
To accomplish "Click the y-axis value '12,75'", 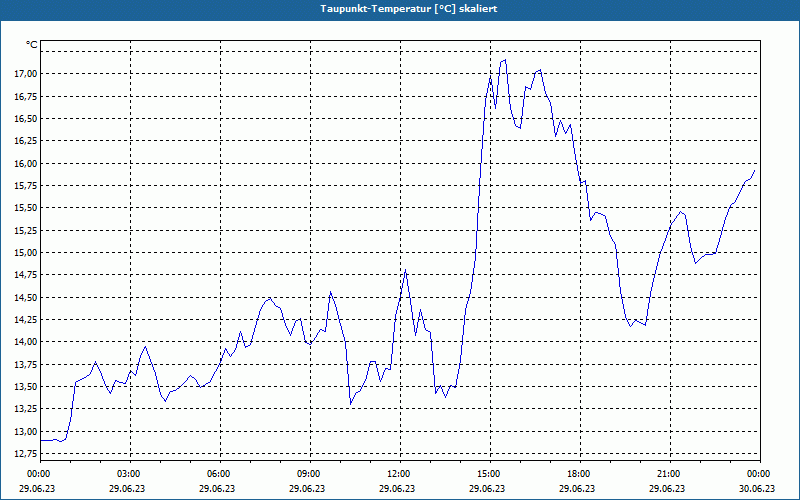I will [25, 454].
